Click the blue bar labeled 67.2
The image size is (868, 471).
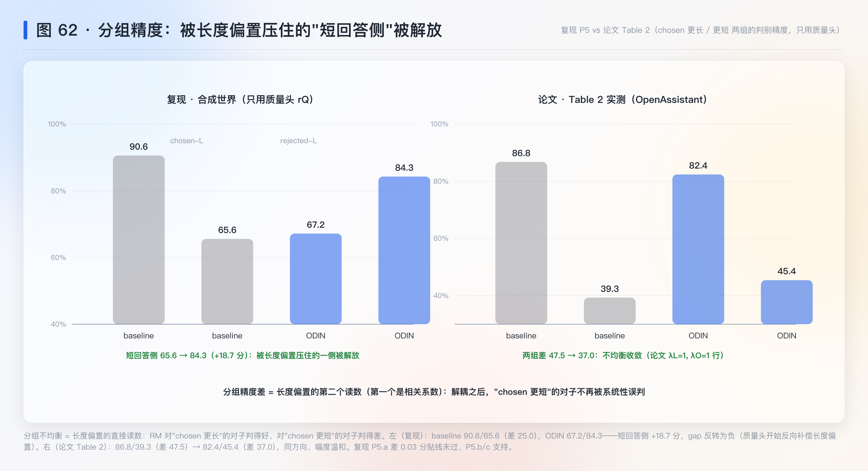pos(316,279)
